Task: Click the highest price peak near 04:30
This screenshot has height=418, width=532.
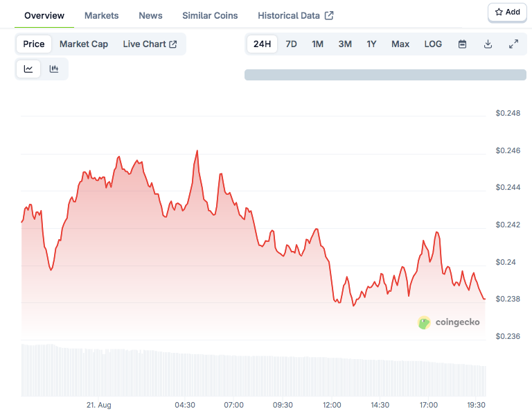Action: pos(197,150)
